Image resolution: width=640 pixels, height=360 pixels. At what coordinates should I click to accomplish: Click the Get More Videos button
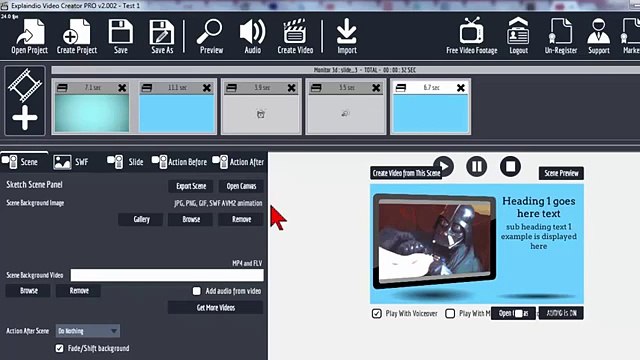216,307
